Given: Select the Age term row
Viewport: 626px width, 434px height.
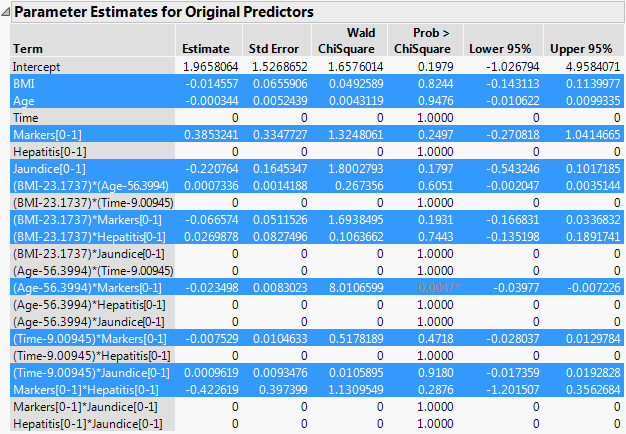Looking at the screenshot, I should point(23,101).
